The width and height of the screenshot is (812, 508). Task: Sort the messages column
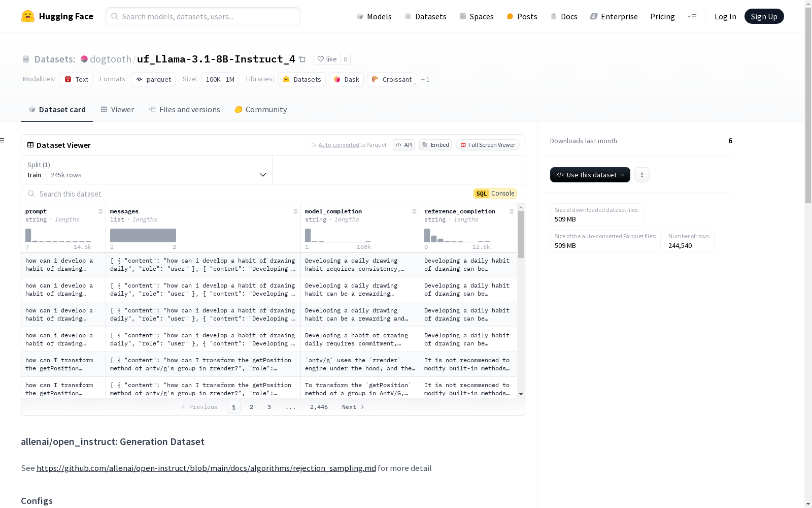[295, 211]
